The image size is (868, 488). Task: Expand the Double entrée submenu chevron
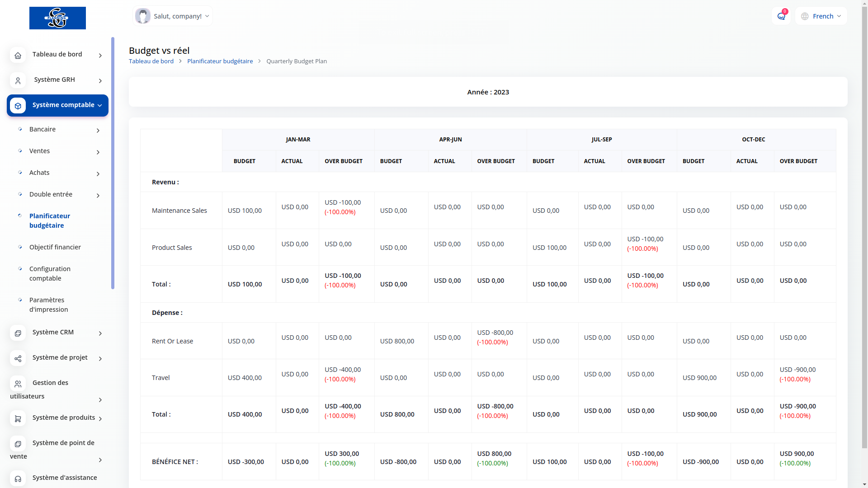[98, 196]
